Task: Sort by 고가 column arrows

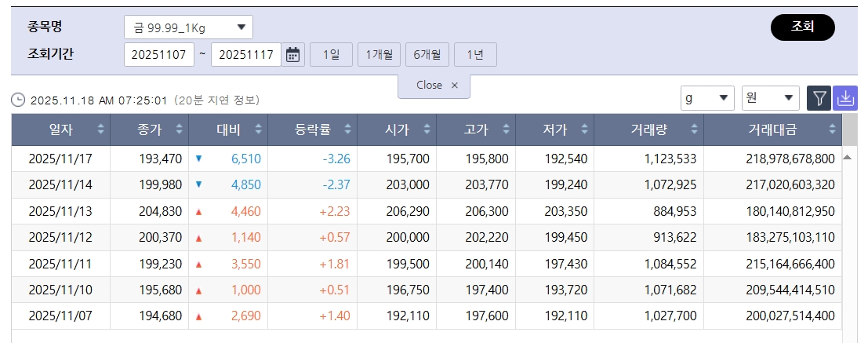Action: pos(506,130)
